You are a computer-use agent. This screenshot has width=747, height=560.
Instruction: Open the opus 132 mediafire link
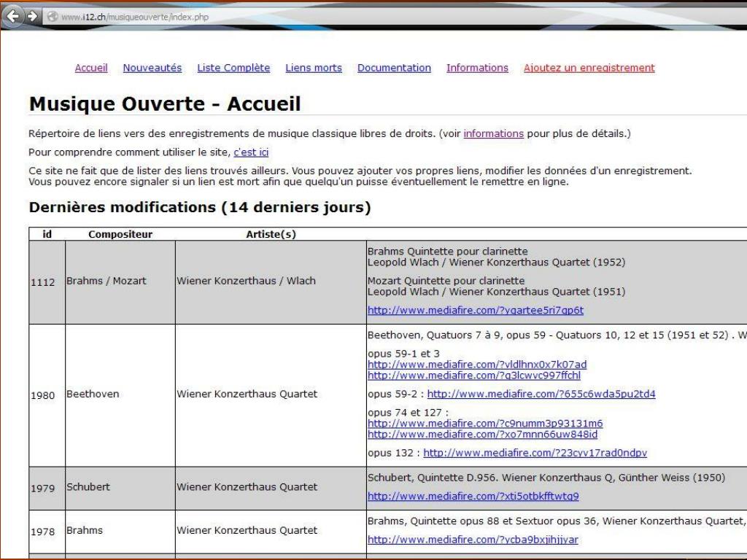coord(535,453)
